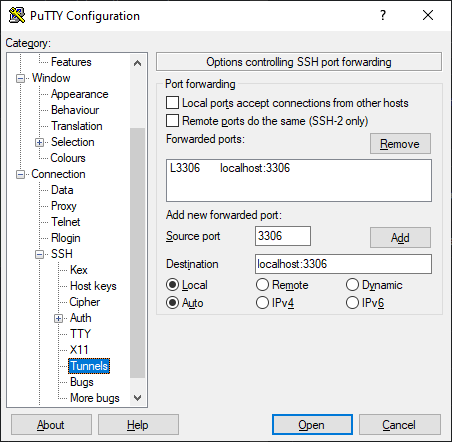The width and height of the screenshot is (452, 442).
Task: Open the Auth category
Action: (x=81, y=318)
